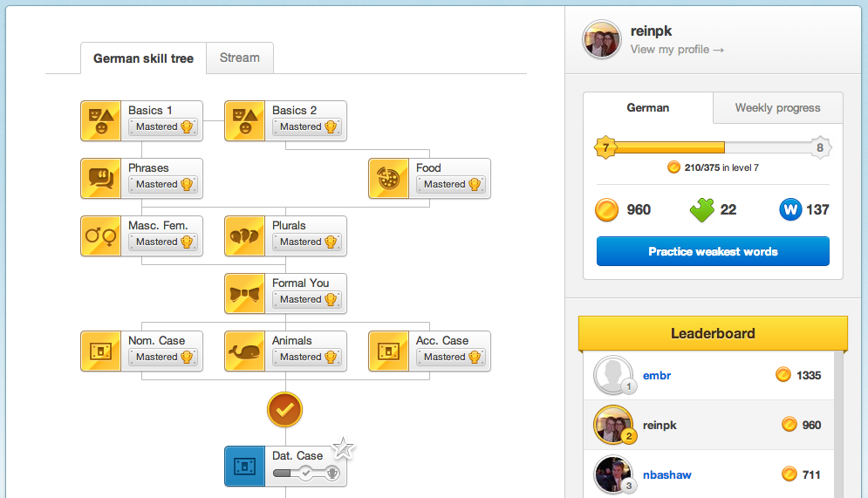This screenshot has width=868, height=498.
Task: Select the Animals whale icon
Action: point(244,351)
